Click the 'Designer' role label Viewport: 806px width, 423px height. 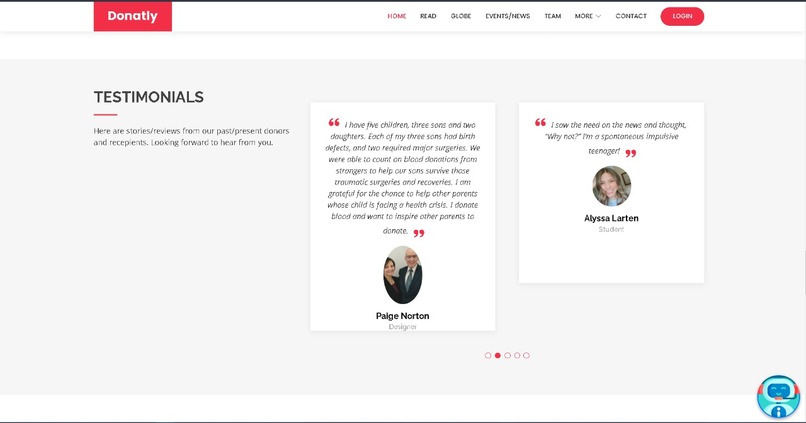tap(402, 327)
